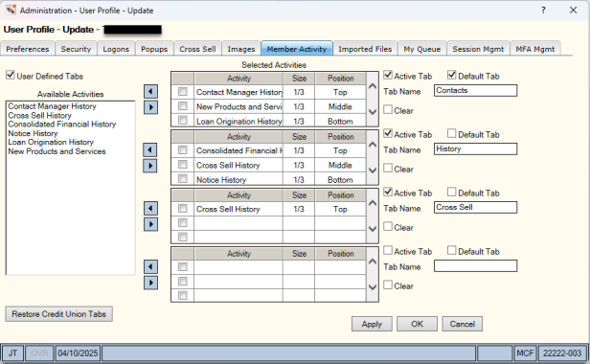Click up chevron of Contacts grid scrollbar
590x364 pixels.
tap(373, 86)
